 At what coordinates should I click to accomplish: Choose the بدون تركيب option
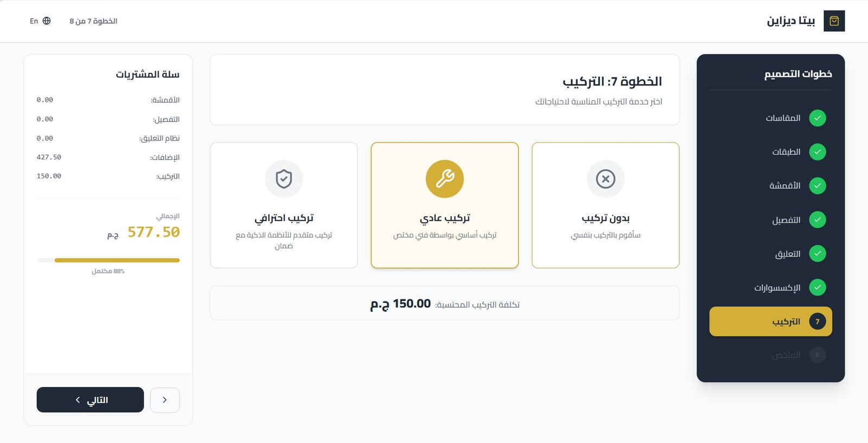point(605,206)
